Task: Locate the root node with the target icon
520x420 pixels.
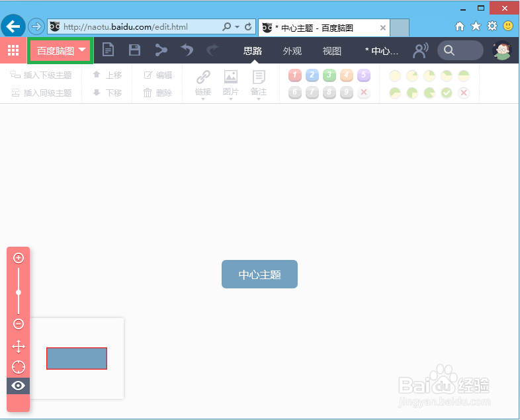Action: click(19, 367)
